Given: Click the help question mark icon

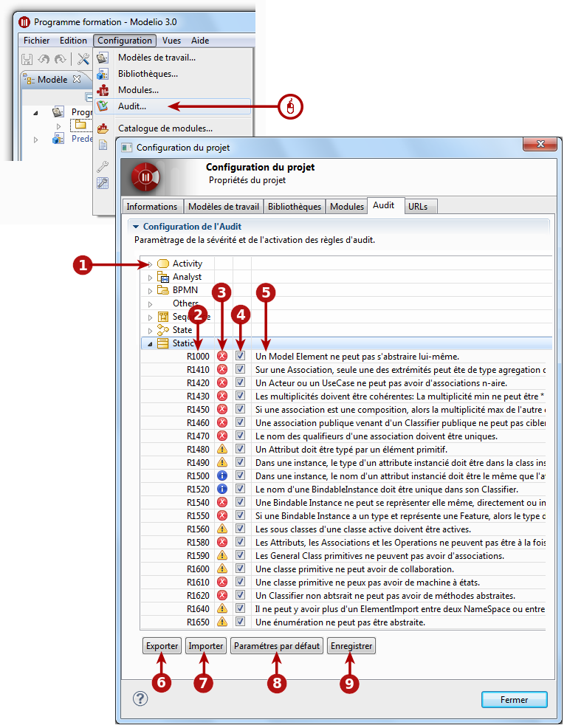Looking at the screenshot, I should pos(140,698).
